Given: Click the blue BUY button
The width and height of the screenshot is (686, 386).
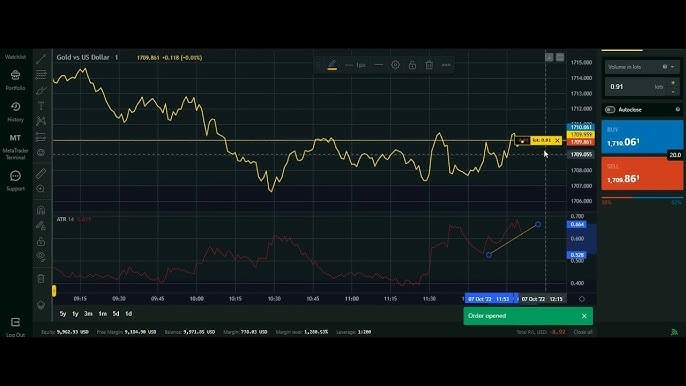Looking at the screenshot, I should click(641, 137).
